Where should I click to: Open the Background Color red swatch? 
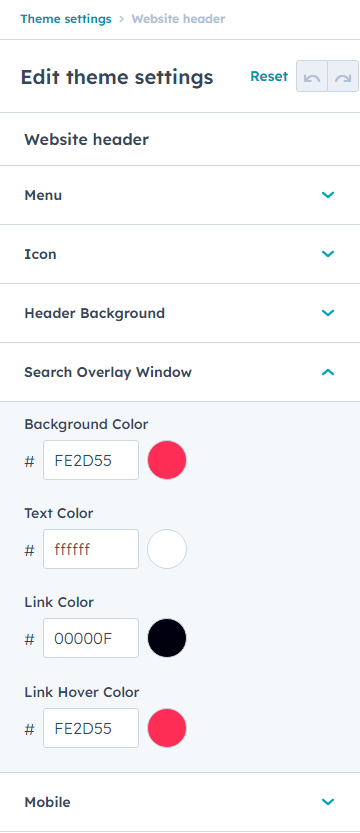point(167,460)
